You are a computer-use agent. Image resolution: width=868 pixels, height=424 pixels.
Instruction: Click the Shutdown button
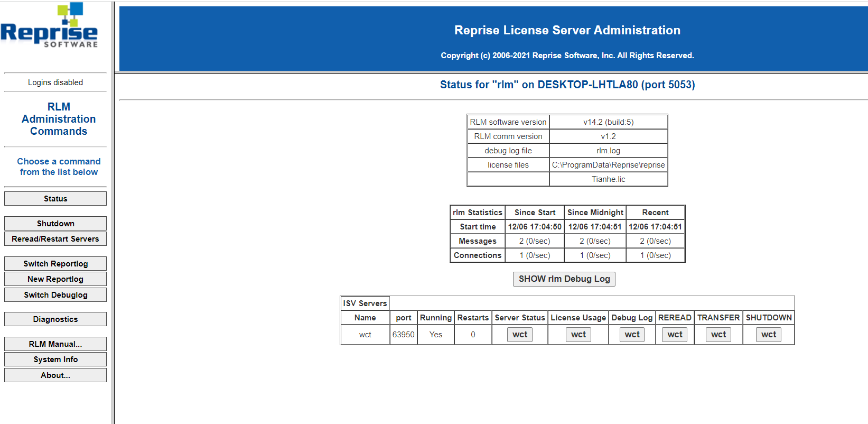(55, 224)
